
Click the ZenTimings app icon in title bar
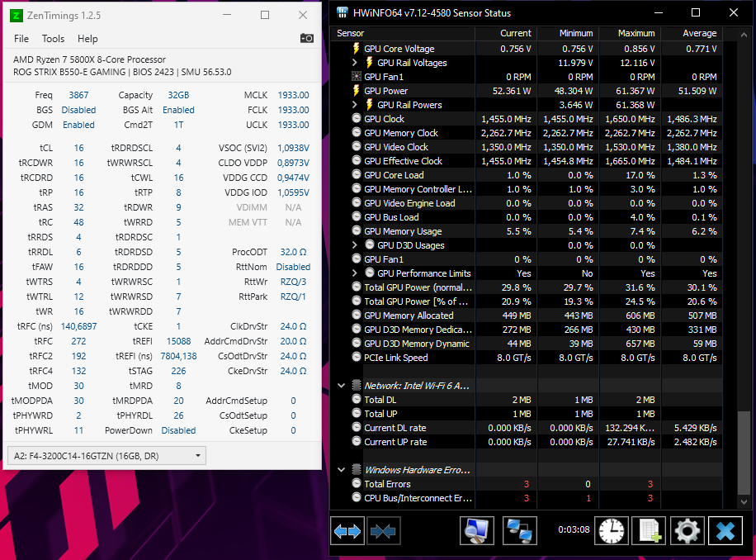16,16
